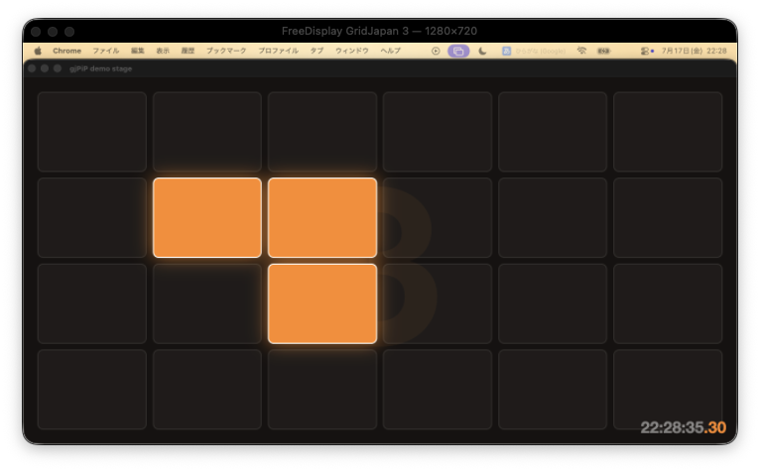This screenshot has width=760, height=471.
Task: Open the Chrome application menu
Action: click(67, 51)
